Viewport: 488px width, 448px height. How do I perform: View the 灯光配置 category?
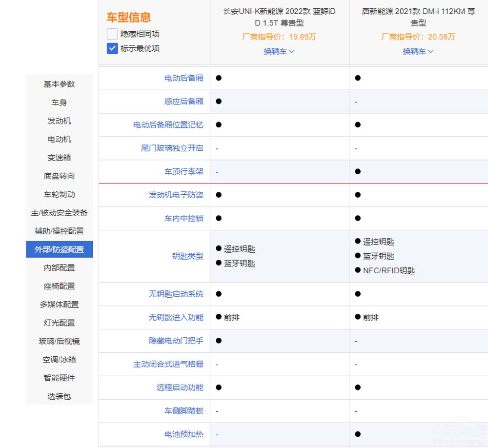59,323
